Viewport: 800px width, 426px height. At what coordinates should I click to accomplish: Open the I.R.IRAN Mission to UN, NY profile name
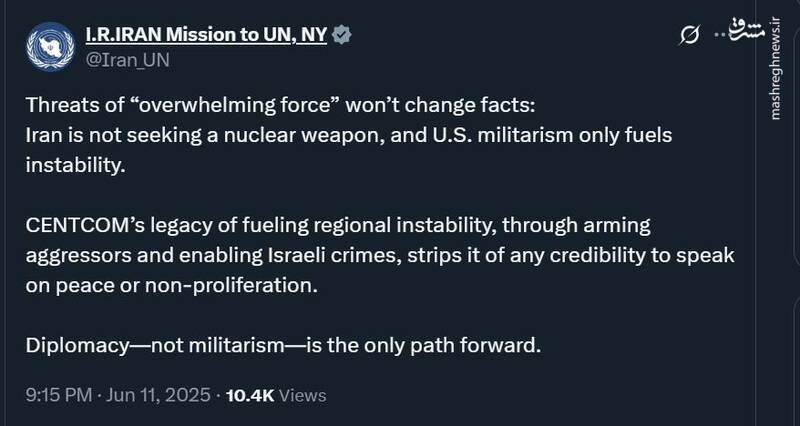(x=205, y=35)
